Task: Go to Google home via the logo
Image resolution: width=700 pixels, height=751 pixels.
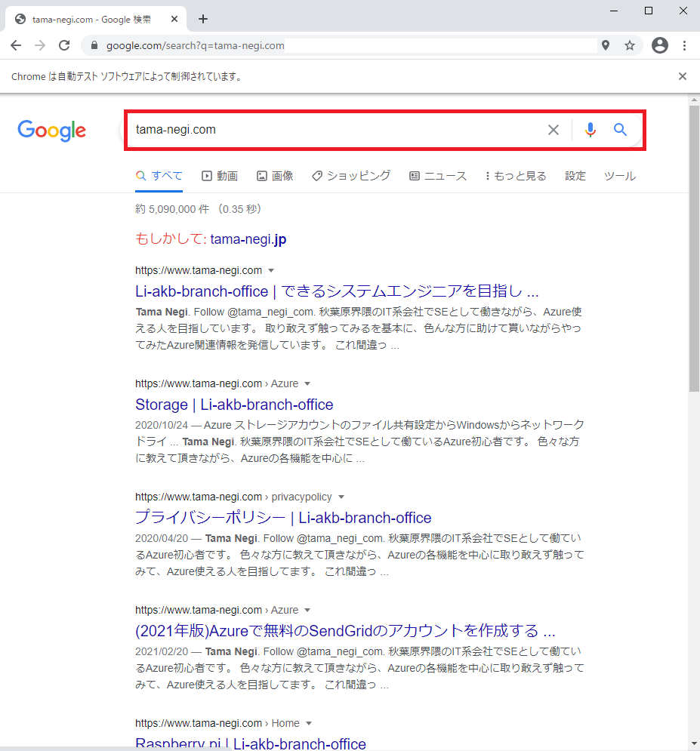Action: pos(52,131)
